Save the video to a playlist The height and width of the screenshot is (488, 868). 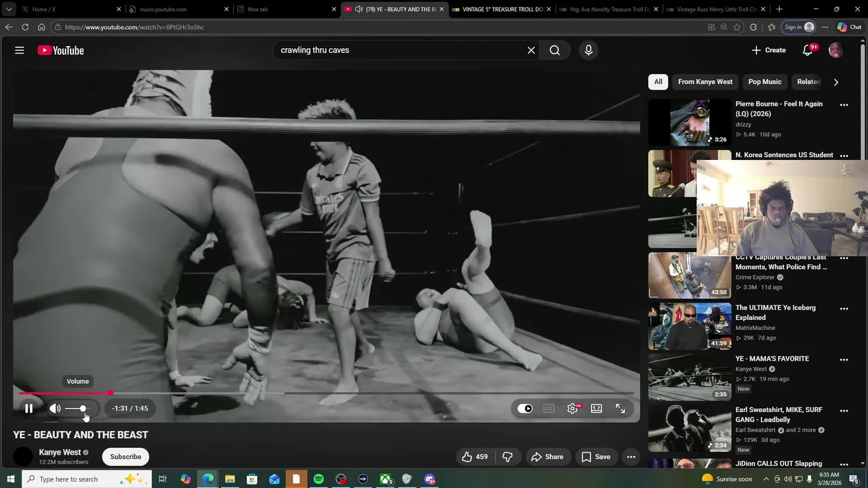tap(595, 457)
